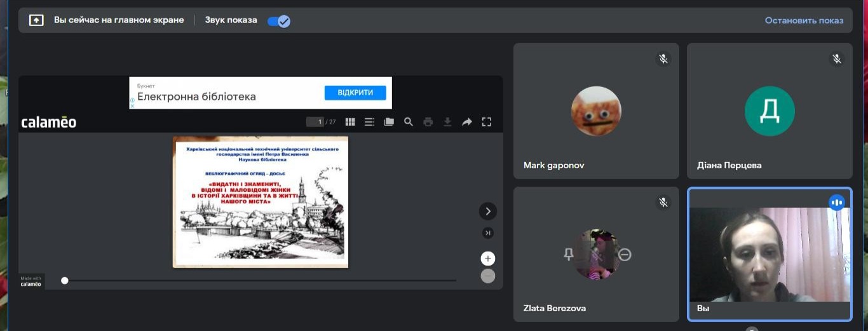Click the search magnifier in Calaméo toolbar

[409, 122]
